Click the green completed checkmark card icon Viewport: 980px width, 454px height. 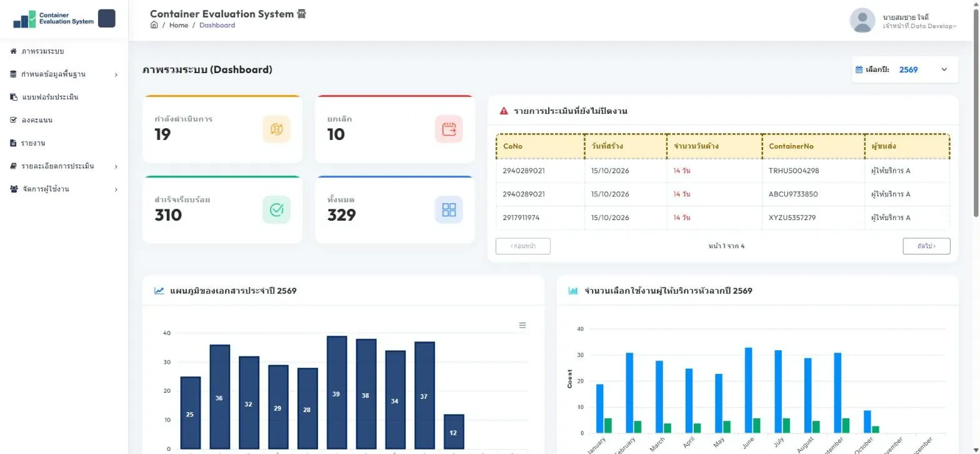click(276, 210)
